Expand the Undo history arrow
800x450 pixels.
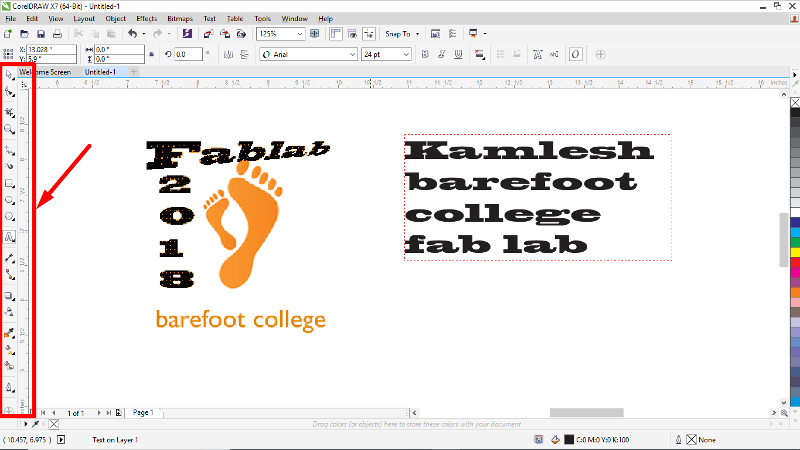[x=144, y=34]
